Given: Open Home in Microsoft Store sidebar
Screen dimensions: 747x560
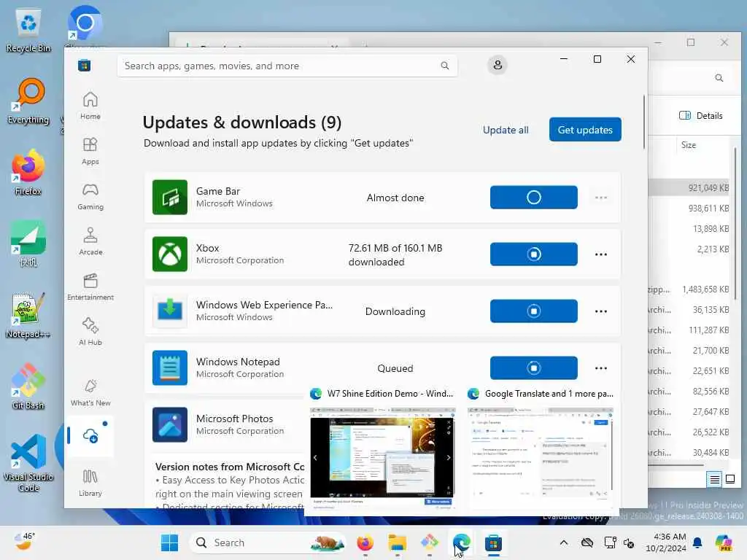Looking at the screenshot, I should pyautogui.click(x=90, y=106).
